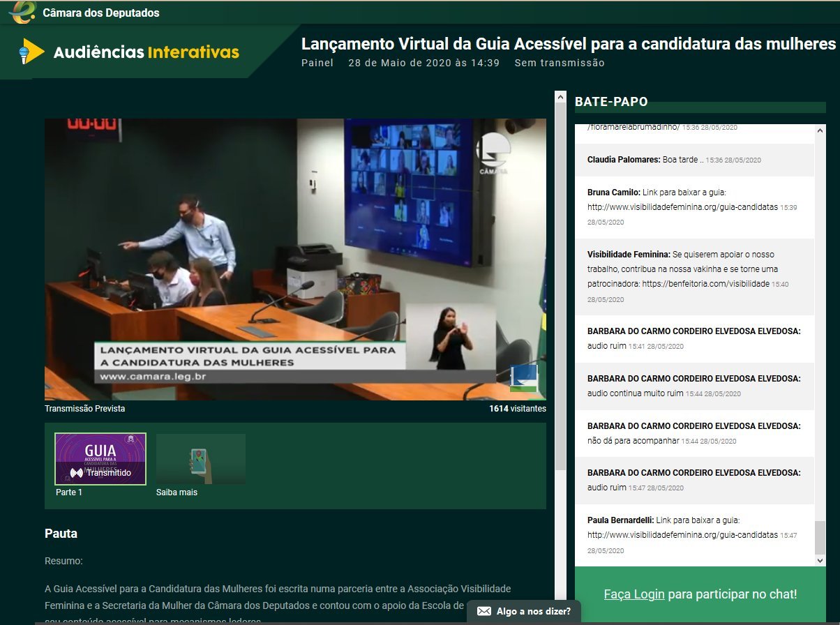Open the 'Algo a nos dizer?' feedback button
The image size is (840, 625).
pos(524,612)
